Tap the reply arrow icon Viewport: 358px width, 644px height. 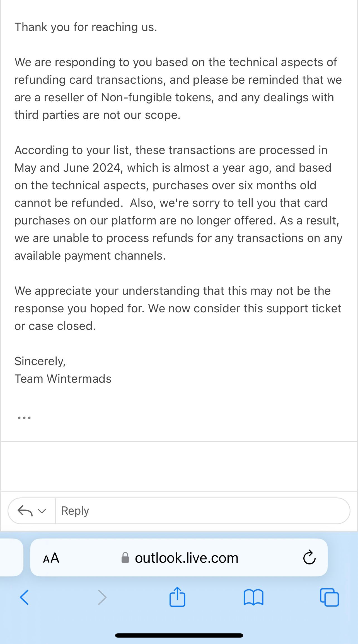coord(25,511)
